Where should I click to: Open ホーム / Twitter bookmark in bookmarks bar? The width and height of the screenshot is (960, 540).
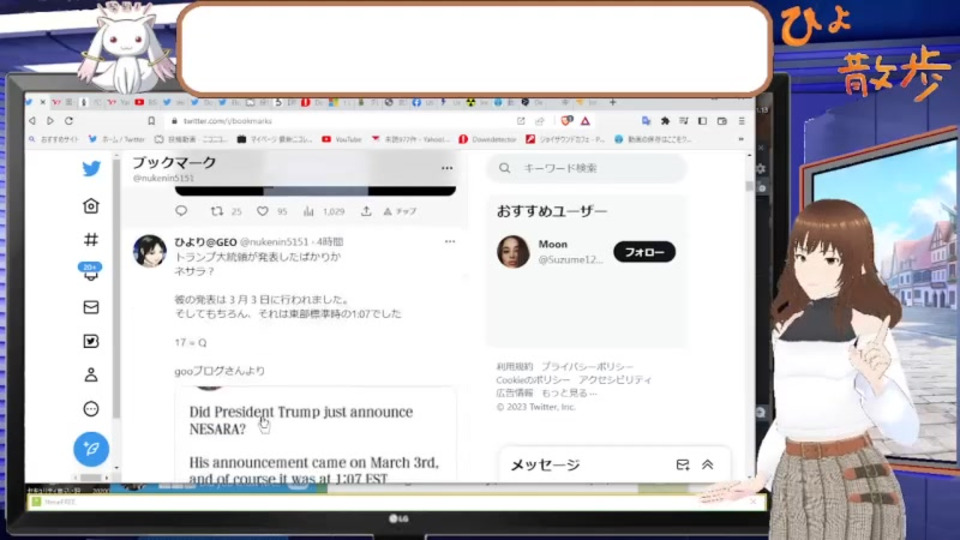click(117, 140)
